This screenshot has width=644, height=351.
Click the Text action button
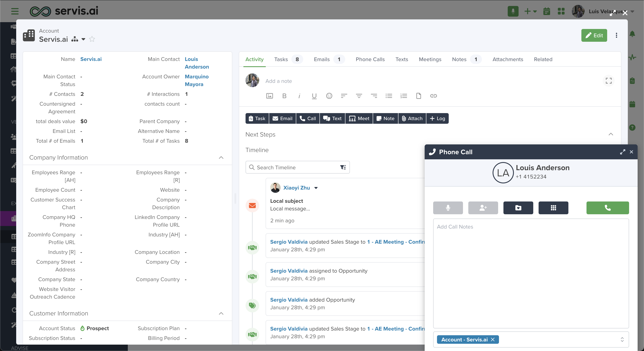pyautogui.click(x=332, y=118)
